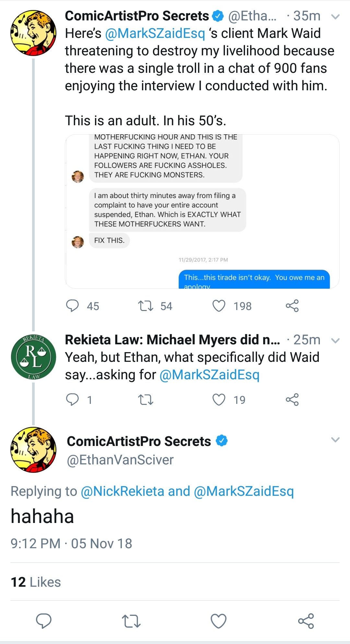
Task: Open the attached direct message screenshot
Action: pos(202,211)
